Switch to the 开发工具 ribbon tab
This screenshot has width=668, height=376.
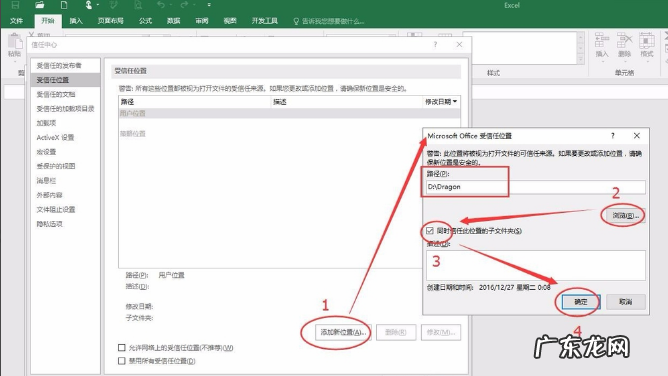[265, 21]
